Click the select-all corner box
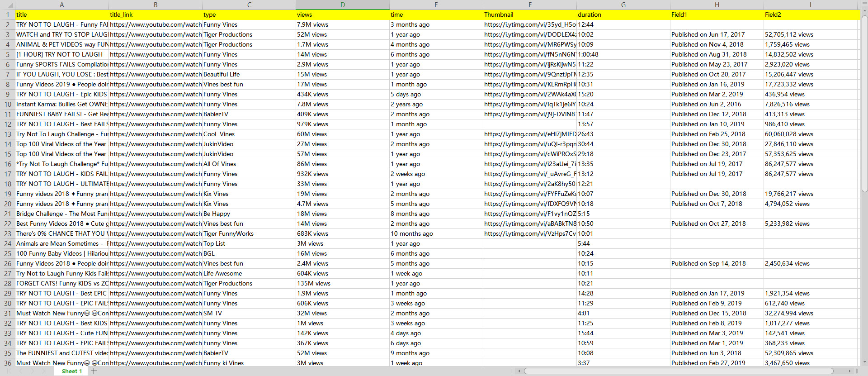868x376 pixels. [7, 5]
